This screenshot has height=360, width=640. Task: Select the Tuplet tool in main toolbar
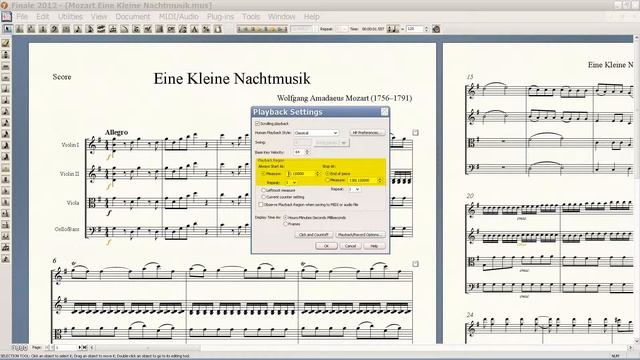(113, 29)
